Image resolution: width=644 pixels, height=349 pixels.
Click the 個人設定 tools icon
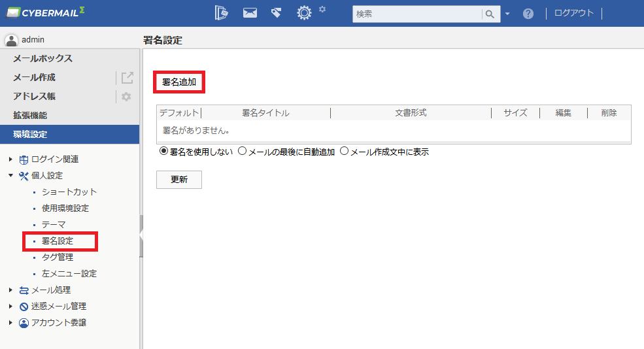click(x=24, y=176)
